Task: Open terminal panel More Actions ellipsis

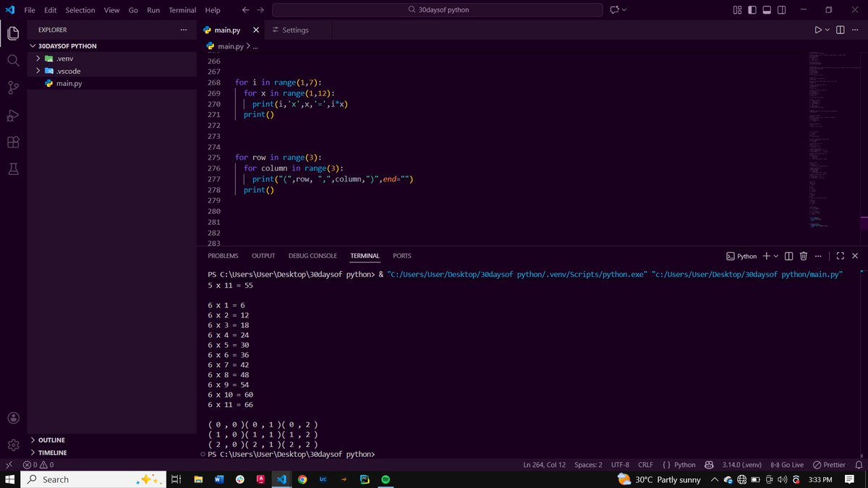Action: click(818, 256)
